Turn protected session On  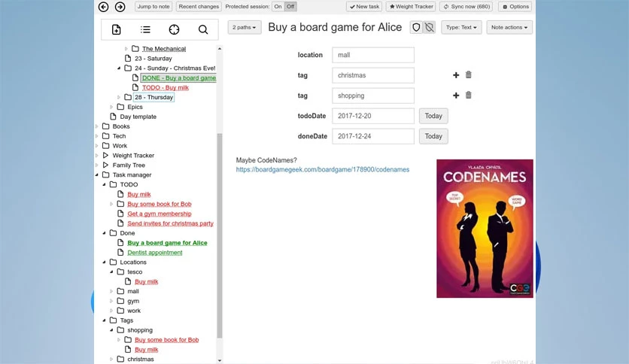278,7
